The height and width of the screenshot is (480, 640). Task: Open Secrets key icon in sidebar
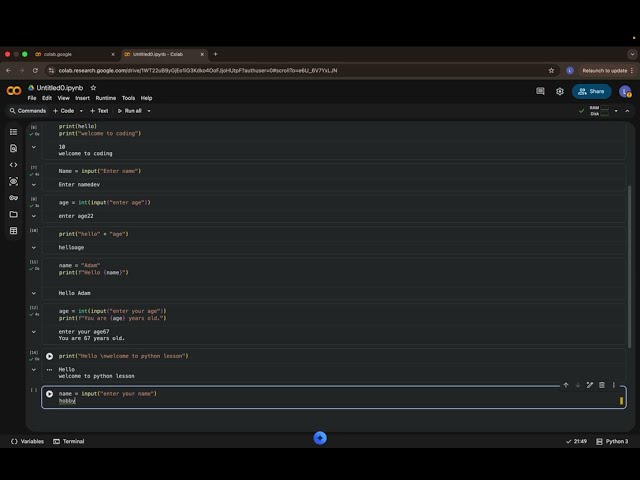coord(13,198)
